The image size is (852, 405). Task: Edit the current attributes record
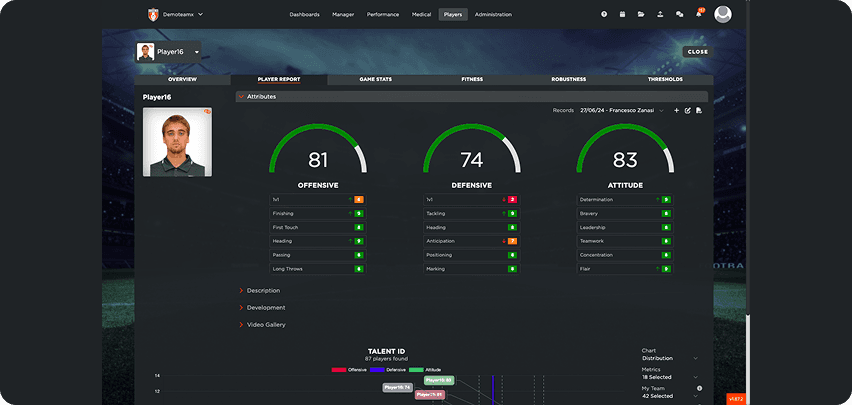[687, 110]
